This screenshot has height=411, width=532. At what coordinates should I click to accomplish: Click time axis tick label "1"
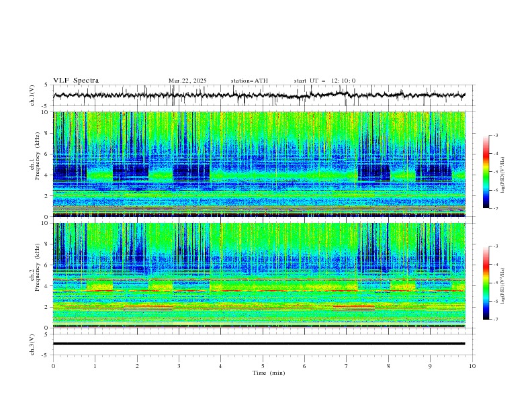click(x=95, y=366)
